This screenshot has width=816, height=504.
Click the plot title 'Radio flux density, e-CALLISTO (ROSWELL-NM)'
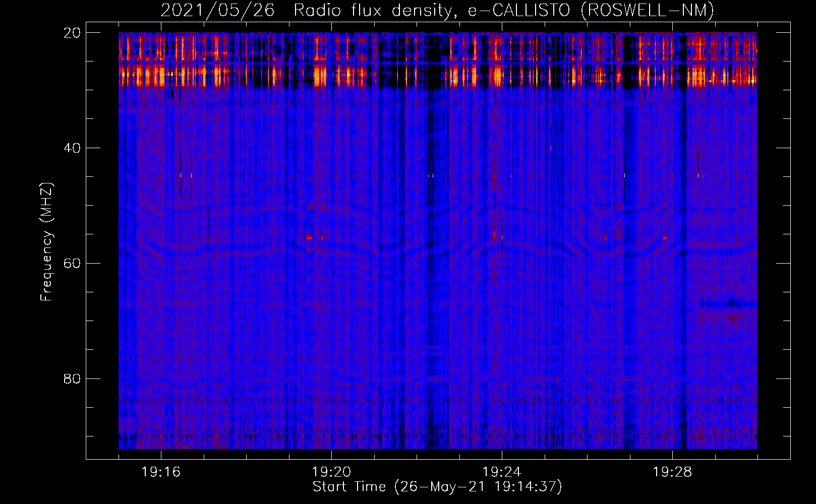click(x=504, y=11)
